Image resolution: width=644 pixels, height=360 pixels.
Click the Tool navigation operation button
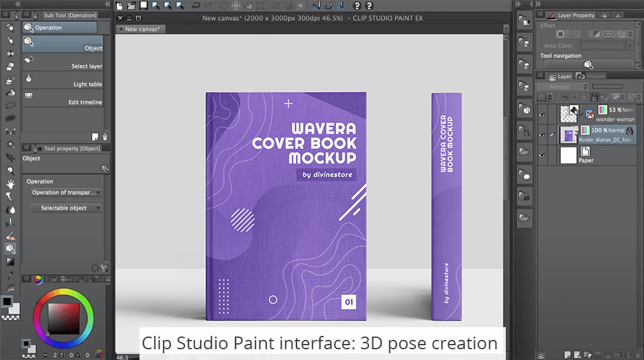[588, 64]
